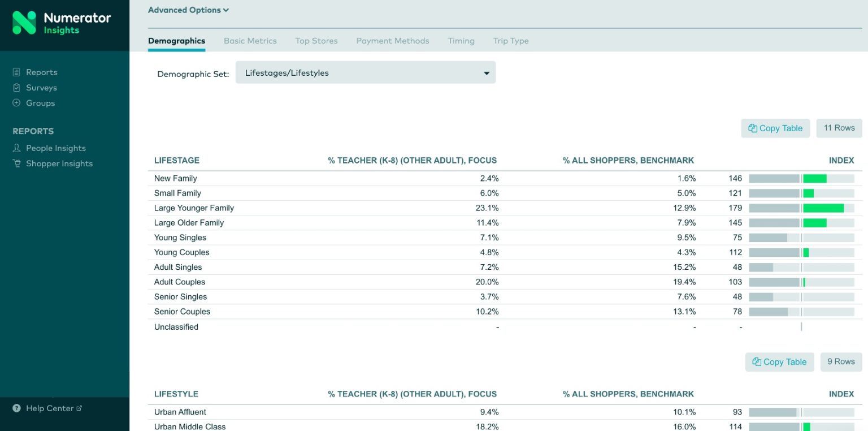Click the Numerator Insights logo icon
The image size is (868, 431).
24,23
